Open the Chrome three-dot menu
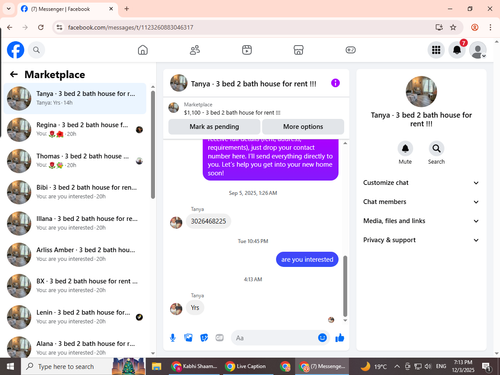 [x=490, y=27]
